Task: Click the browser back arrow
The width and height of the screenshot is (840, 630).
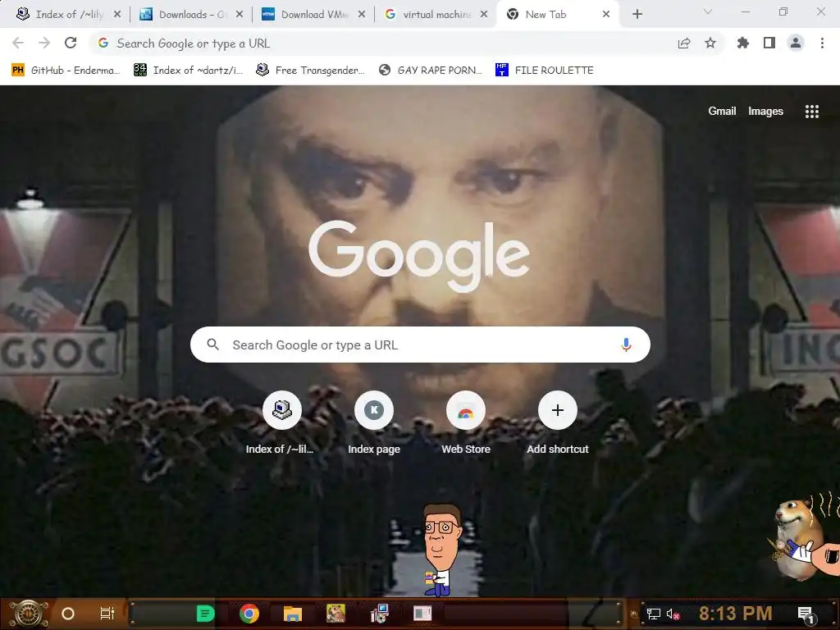Action: click(x=18, y=43)
